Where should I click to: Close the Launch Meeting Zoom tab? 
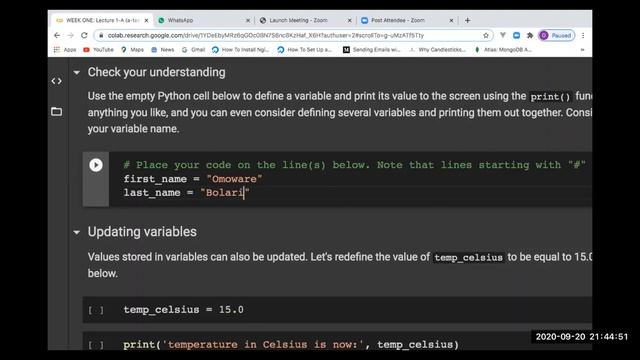point(349,20)
